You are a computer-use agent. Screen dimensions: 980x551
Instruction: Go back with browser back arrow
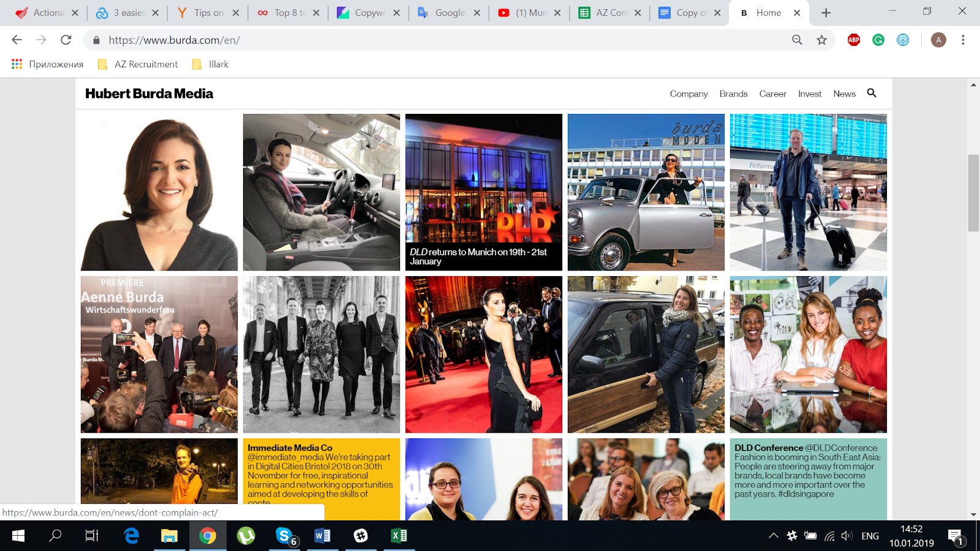[x=17, y=40]
